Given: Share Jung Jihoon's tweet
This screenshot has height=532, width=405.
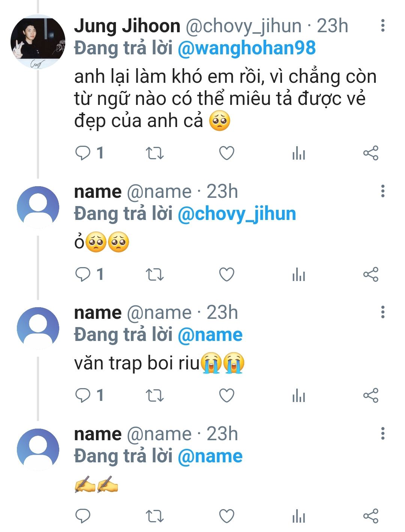Looking at the screenshot, I should pos(371,153).
